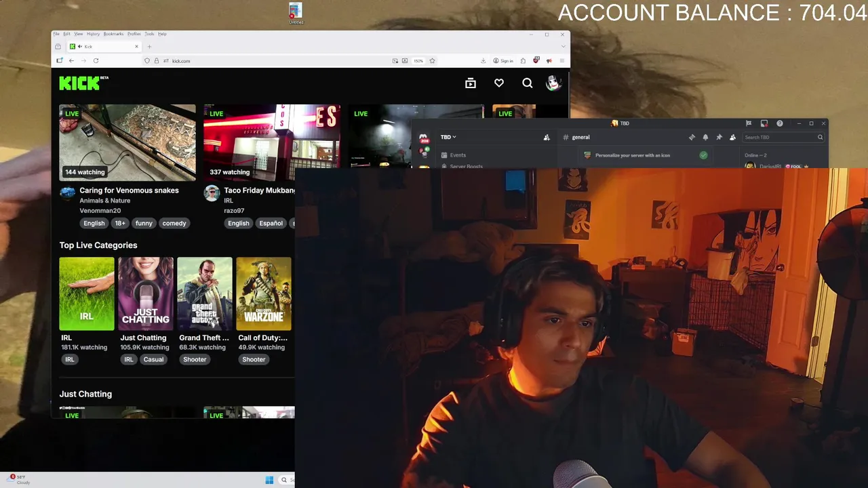
Task: Open Kick search magnifier icon
Action: [x=528, y=83]
